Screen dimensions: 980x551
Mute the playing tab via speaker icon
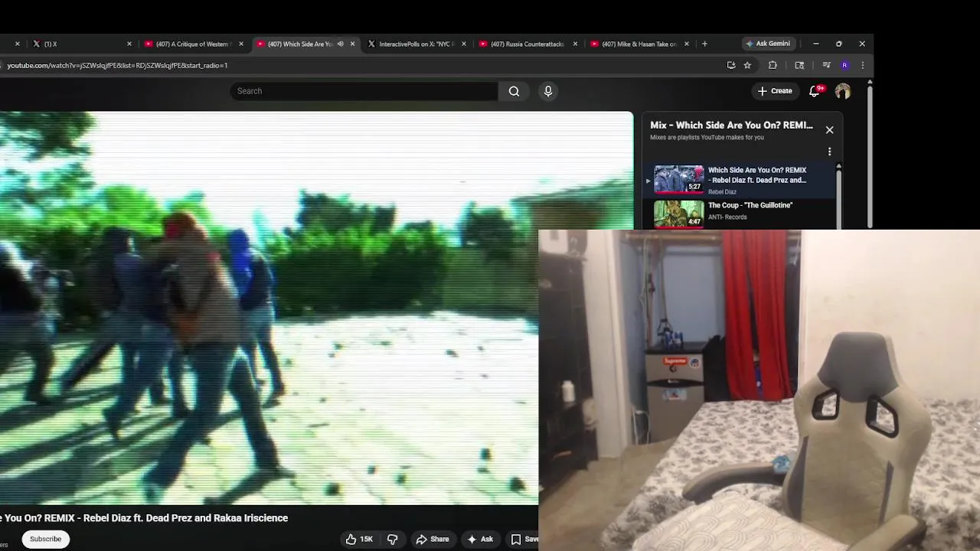(x=341, y=44)
